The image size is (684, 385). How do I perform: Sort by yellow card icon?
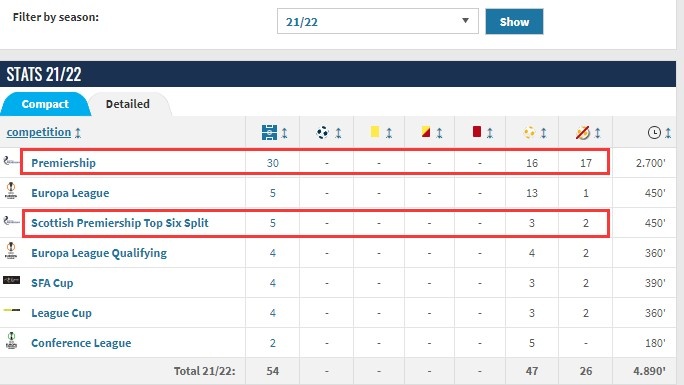(375, 132)
